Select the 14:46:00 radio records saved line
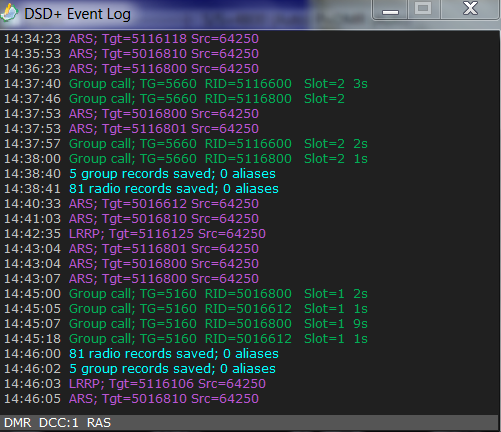Viewport: 501px width, 432px height. coord(141,354)
